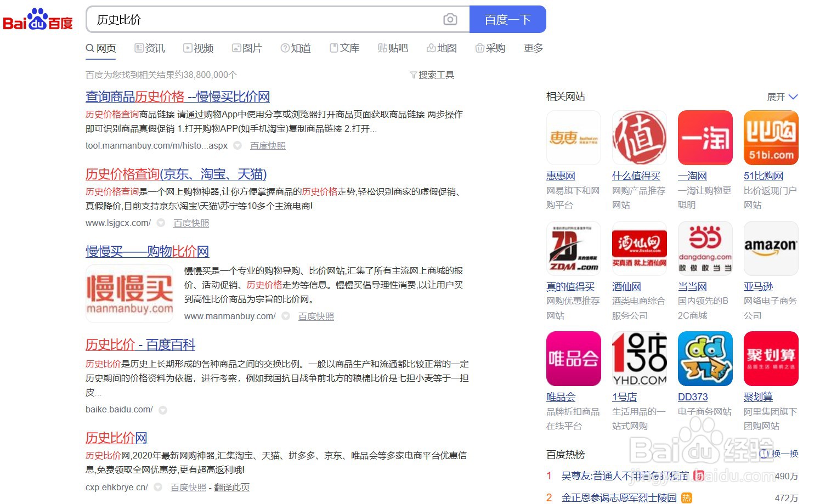
Task: Open result 历史比价网
Action: (116, 438)
